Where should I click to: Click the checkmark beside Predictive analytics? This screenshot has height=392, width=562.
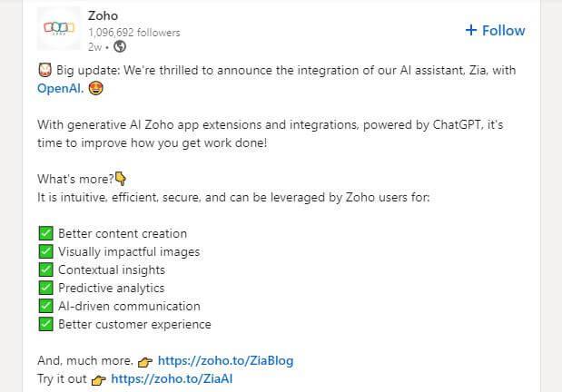pyautogui.click(x=45, y=289)
